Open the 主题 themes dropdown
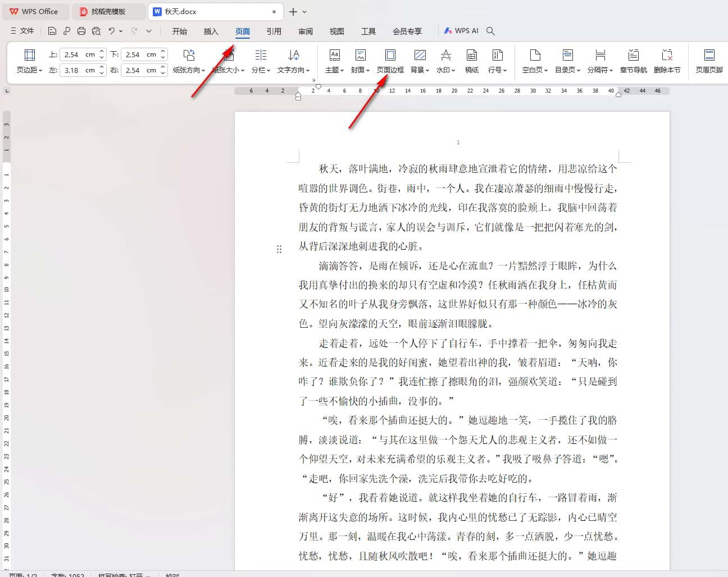728x577 pixels. 334,61
